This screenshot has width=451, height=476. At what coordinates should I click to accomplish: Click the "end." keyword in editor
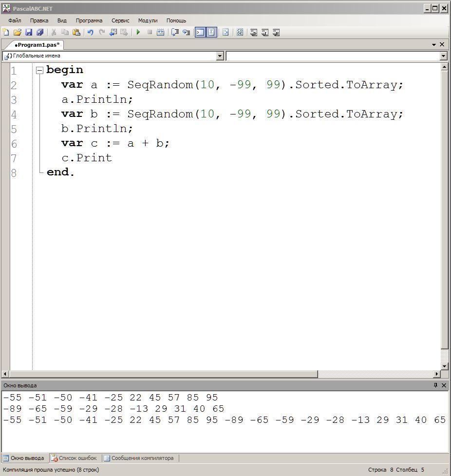coord(60,172)
